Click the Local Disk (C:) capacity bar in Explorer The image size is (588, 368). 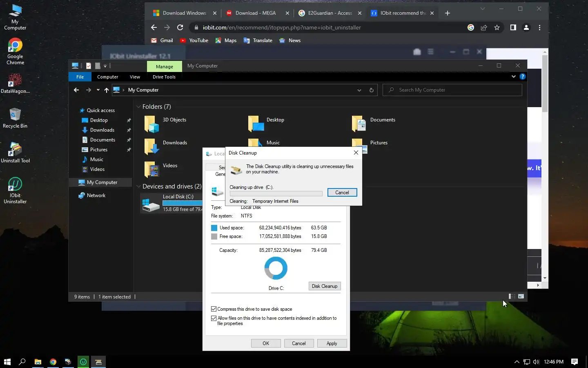182,203
